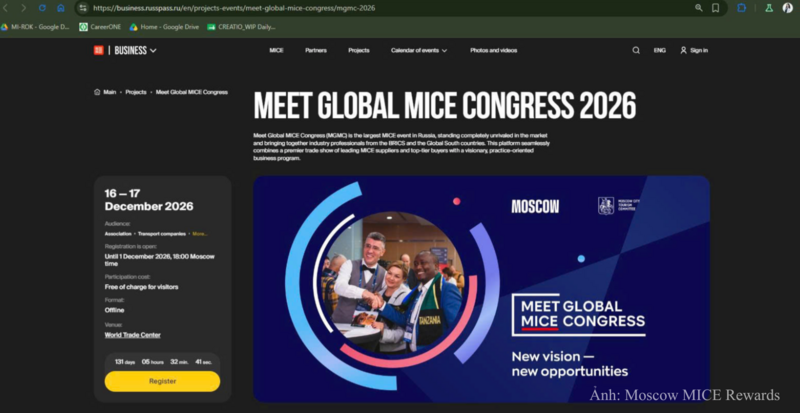Screen dimensions: 800x413
Task: Expand the Calendar of events menu
Action: click(419, 51)
